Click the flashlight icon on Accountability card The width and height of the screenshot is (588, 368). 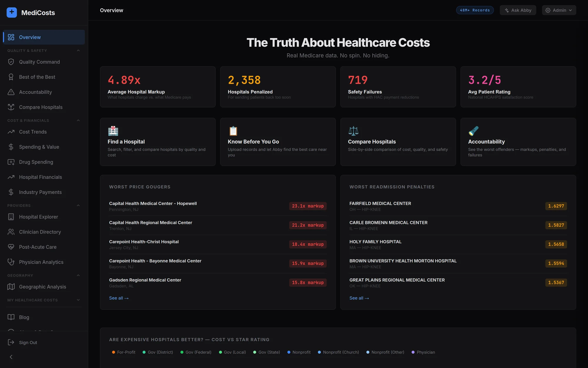[473, 131]
